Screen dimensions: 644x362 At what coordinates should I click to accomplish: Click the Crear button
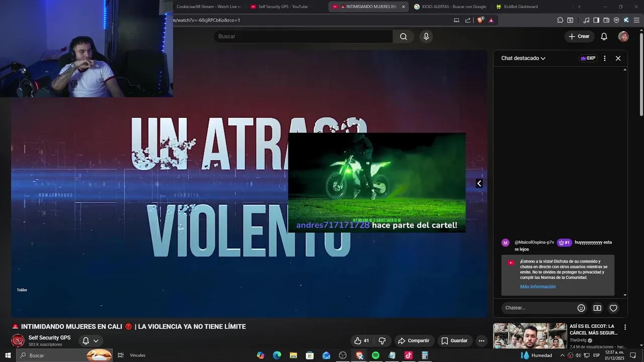pos(579,36)
